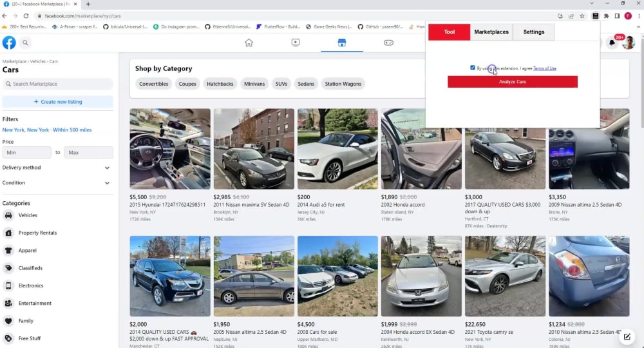Viewport: 644px width, 348px height.
Task: Select the Facebook Marketplace browser tab
Action: 40,4
